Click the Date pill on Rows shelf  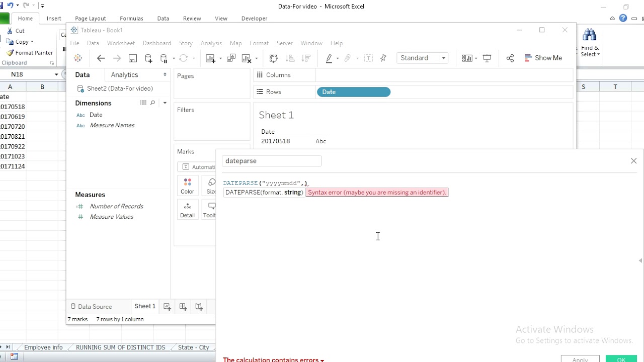click(x=354, y=92)
